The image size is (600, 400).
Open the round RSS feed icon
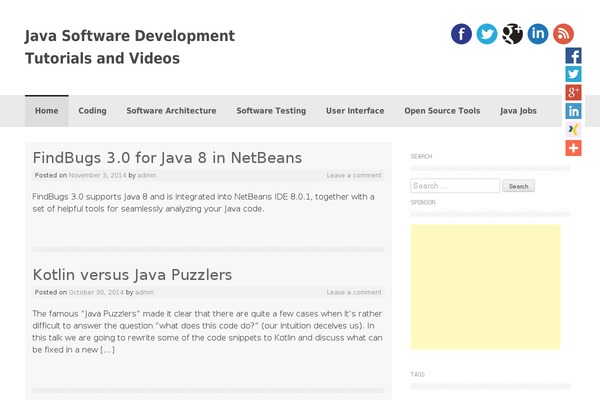[563, 34]
